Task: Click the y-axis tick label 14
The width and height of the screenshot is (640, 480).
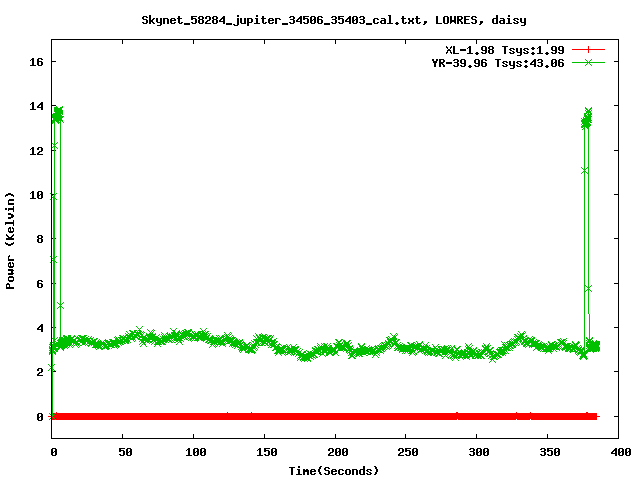Action: 36,106
